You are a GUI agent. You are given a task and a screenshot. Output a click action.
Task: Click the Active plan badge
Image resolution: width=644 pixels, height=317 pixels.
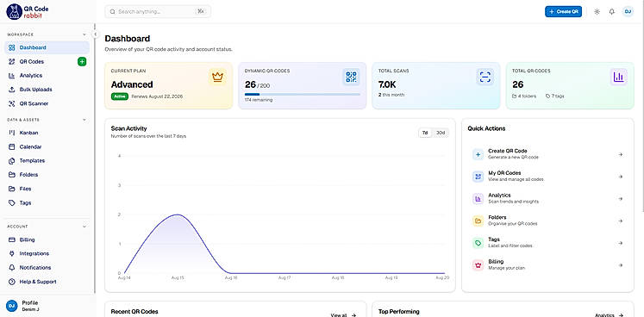pyautogui.click(x=120, y=96)
